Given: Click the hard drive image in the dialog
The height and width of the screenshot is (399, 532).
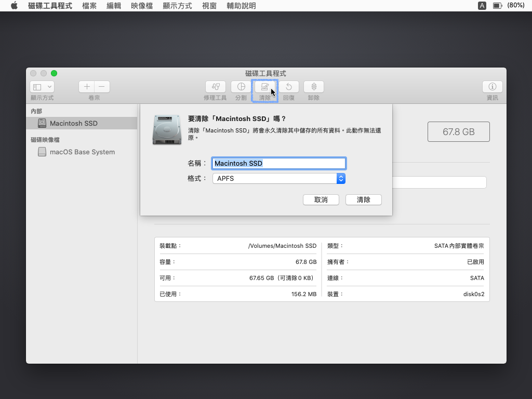Looking at the screenshot, I should (x=167, y=129).
